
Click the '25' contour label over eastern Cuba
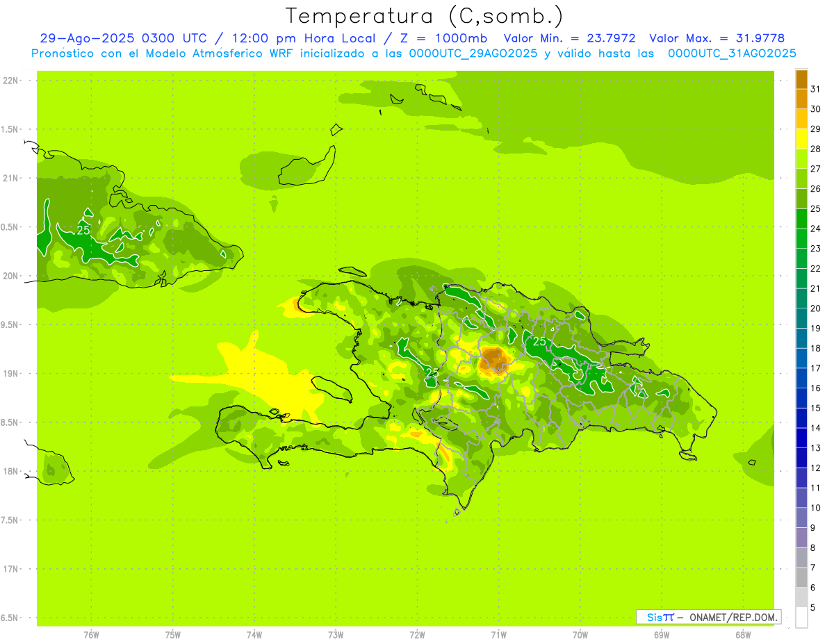[x=83, y=230]
